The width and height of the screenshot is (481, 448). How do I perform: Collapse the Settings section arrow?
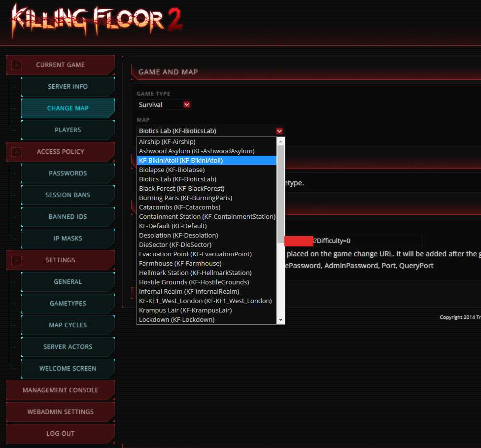coord(17,261)
